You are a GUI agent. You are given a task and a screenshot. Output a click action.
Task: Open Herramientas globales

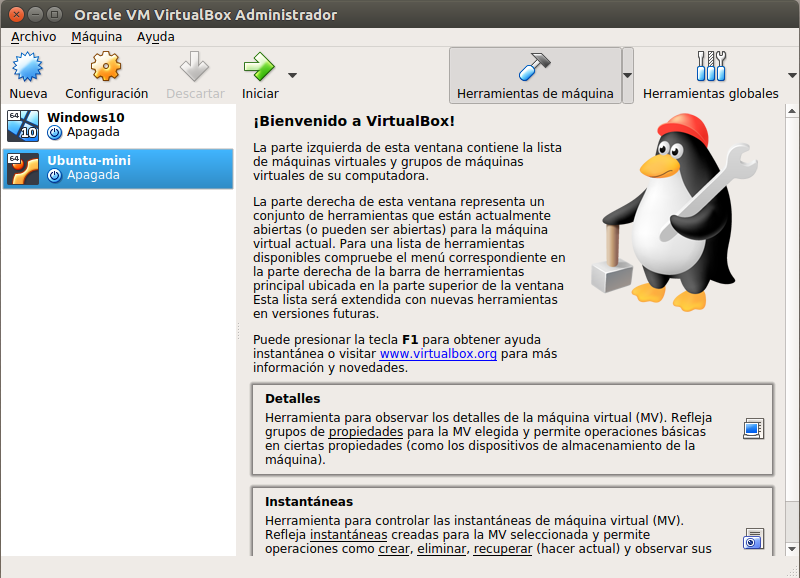coord(711,75)
